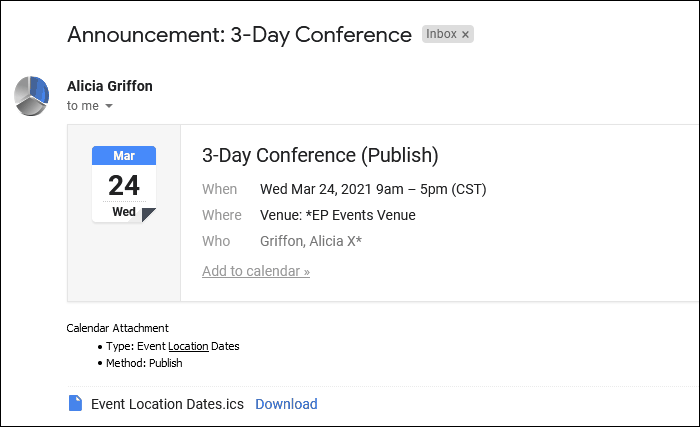Click the file name 'Event Location Dates.ics'

(x=167, y=404)
